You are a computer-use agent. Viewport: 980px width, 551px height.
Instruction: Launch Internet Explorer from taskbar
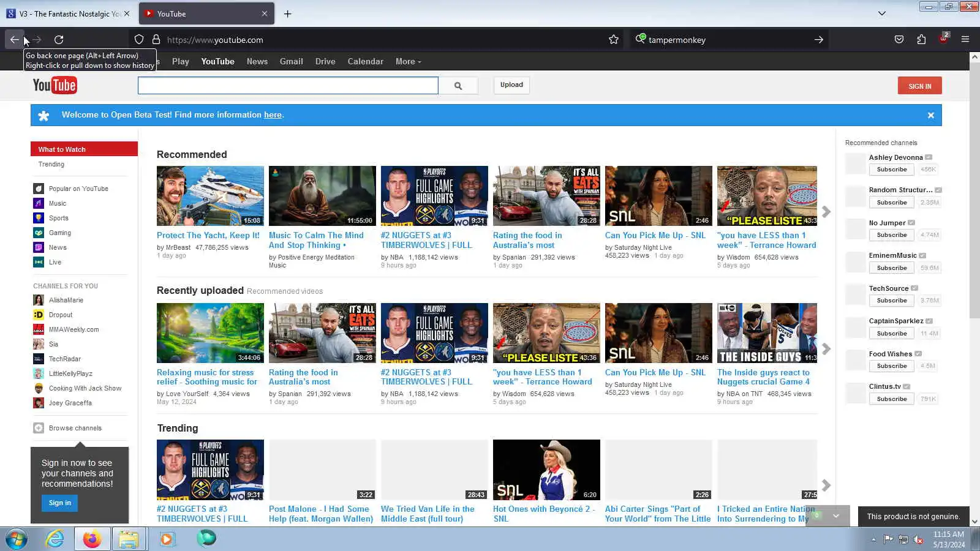[x=55, y=539]
